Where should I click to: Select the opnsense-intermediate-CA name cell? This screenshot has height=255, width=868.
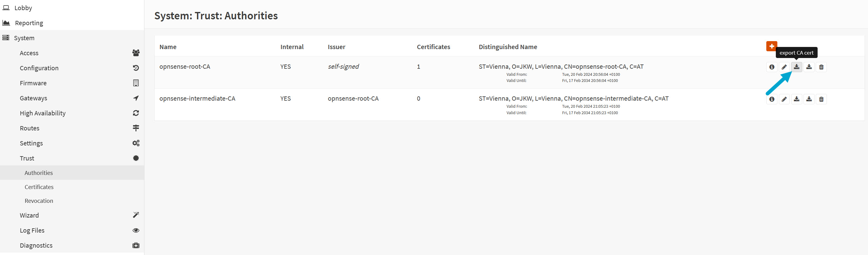pos(197,99)
